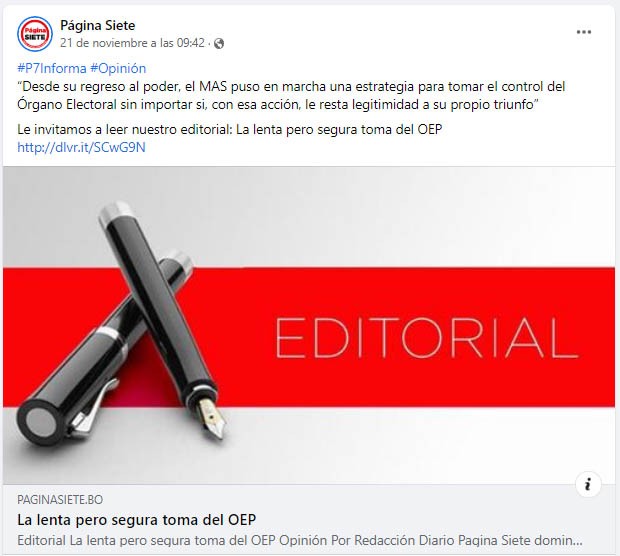Click the article description snippet under headline

300,541
